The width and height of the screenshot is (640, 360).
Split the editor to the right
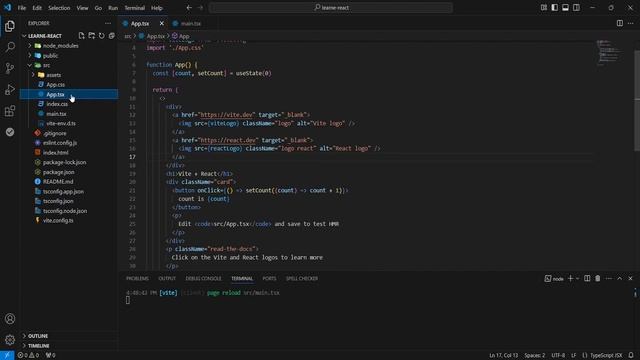coord(620,23)
